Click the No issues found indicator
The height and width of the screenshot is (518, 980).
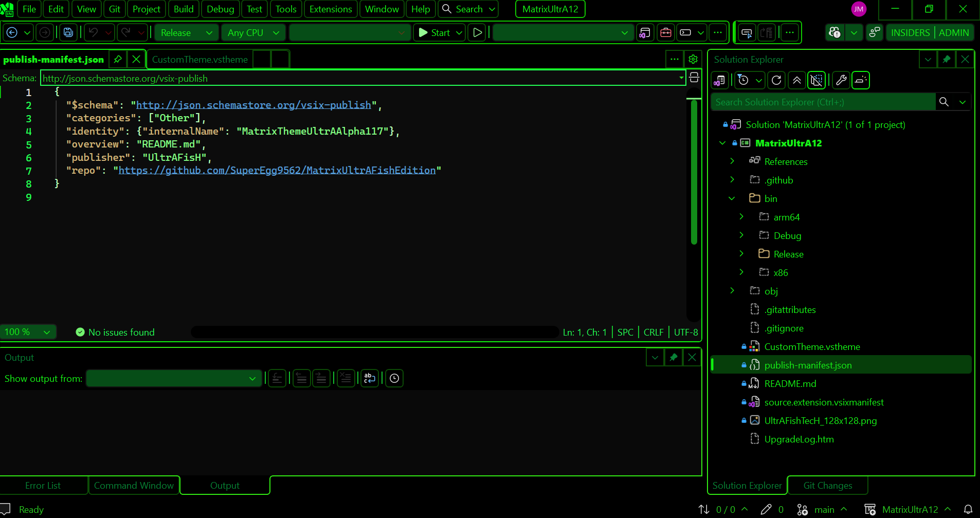click(x=115, y=332)
